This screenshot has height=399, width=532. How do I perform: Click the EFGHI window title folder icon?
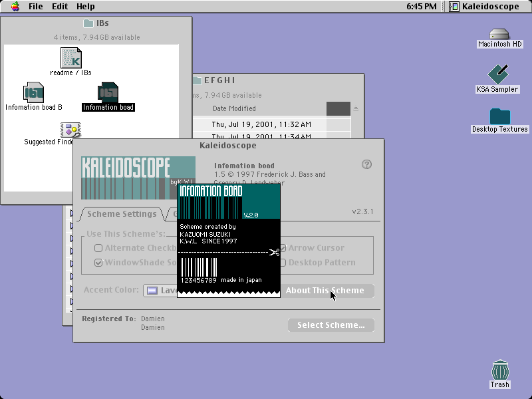pyautogui.click(x=197, y=80)
